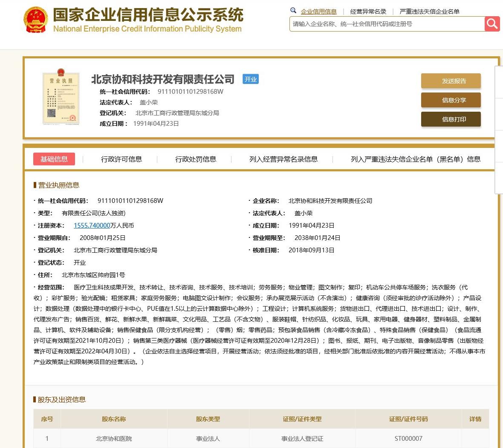
Task: Click the 北京协和科技开发有限责任公司 company title
Action: coord(163,79)
